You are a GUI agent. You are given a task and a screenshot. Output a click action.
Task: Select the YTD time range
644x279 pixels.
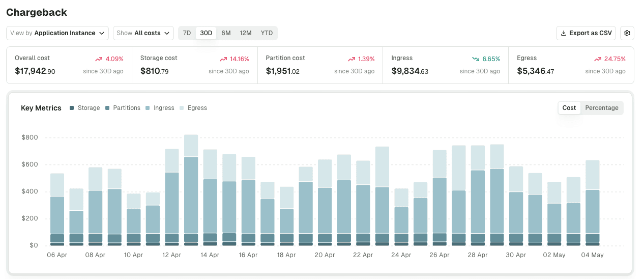pos(267,33)
